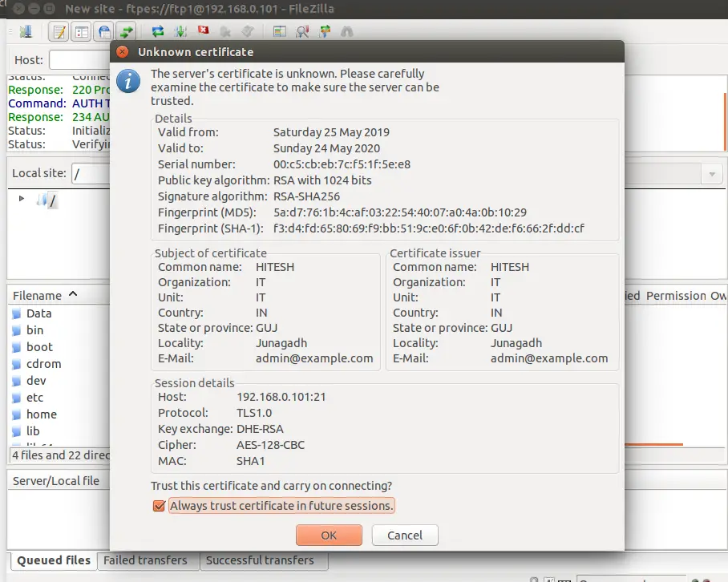This screenshot has height=582, width=728.
Task: Expand the root directory tree node
Action: tap(22, 199)
